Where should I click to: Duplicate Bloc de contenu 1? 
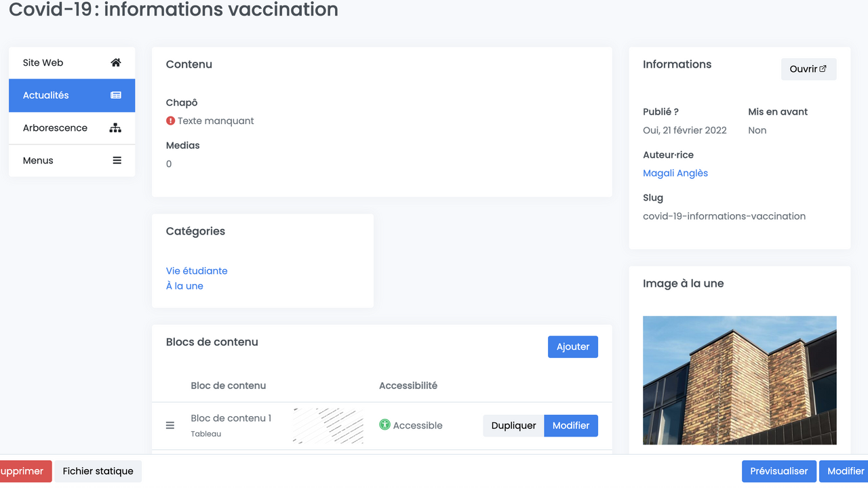click(513, 426)
